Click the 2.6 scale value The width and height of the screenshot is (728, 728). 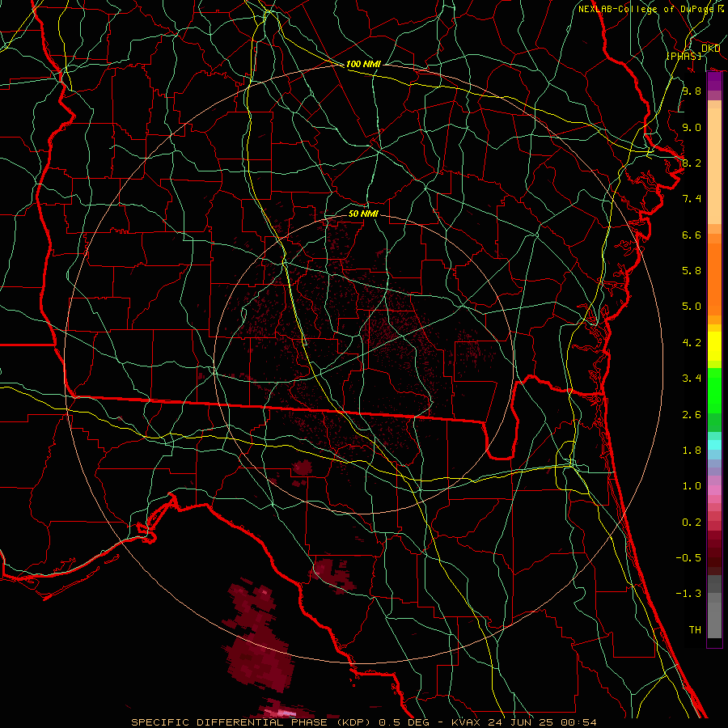click(x=692, y=415)
